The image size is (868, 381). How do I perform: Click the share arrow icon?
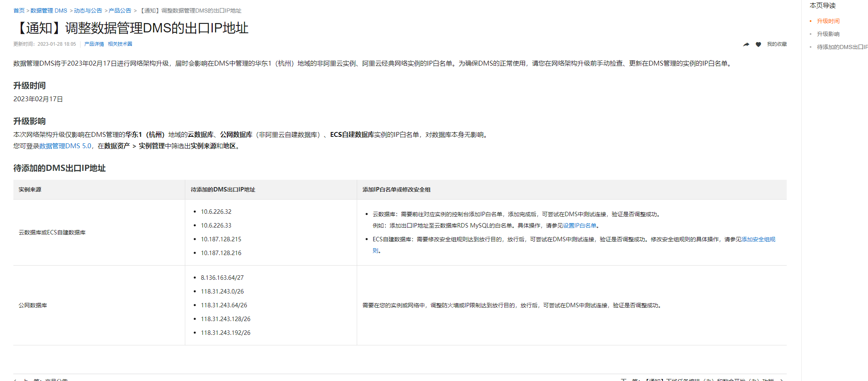pos(746,45)
